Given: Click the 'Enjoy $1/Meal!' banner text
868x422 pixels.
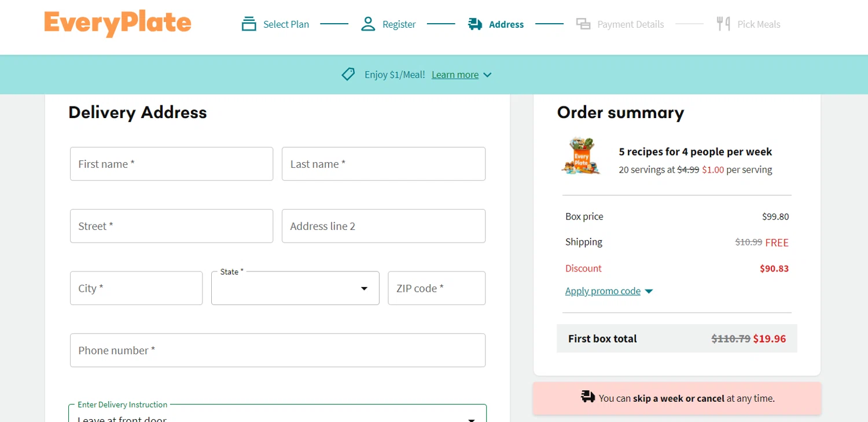Looking at the screenshot, I should click(395, 75).
